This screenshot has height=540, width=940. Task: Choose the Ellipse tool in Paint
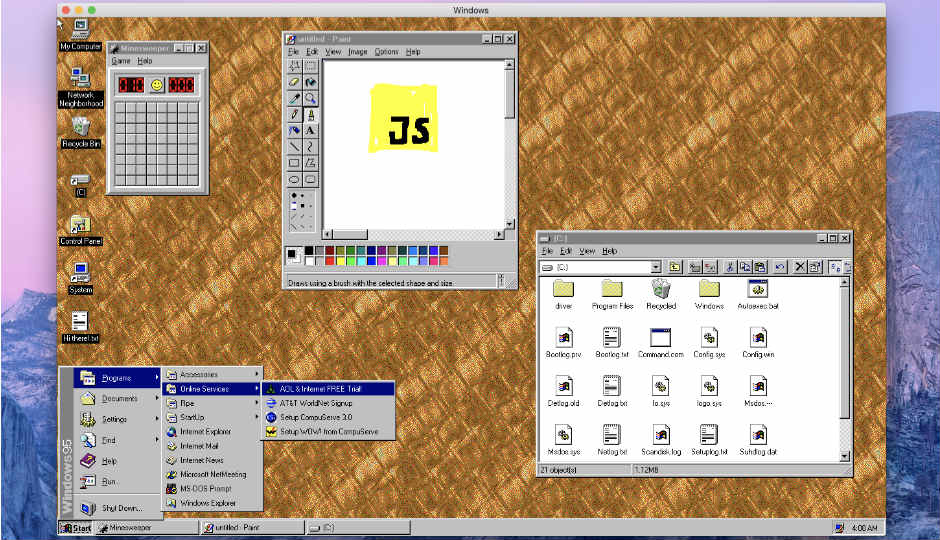(x=294, y=179)
